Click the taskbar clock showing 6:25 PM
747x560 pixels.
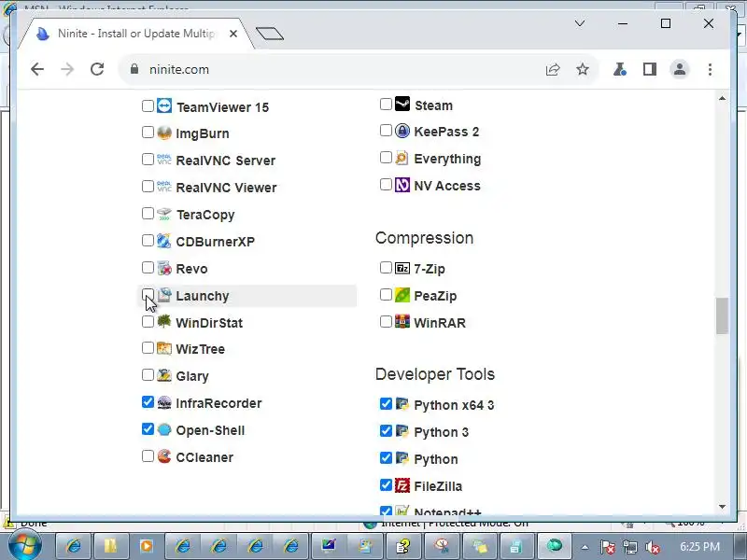click(699, 547)
